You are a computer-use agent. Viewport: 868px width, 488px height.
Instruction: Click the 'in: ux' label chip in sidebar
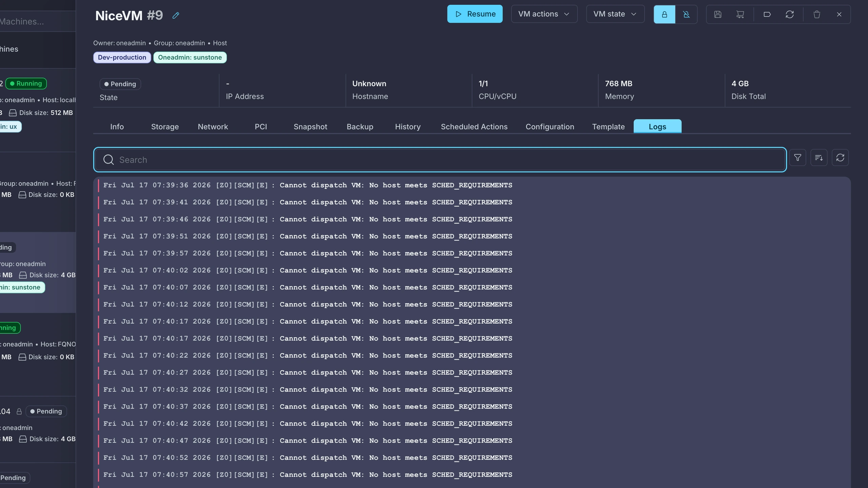[x=10, y=126]
